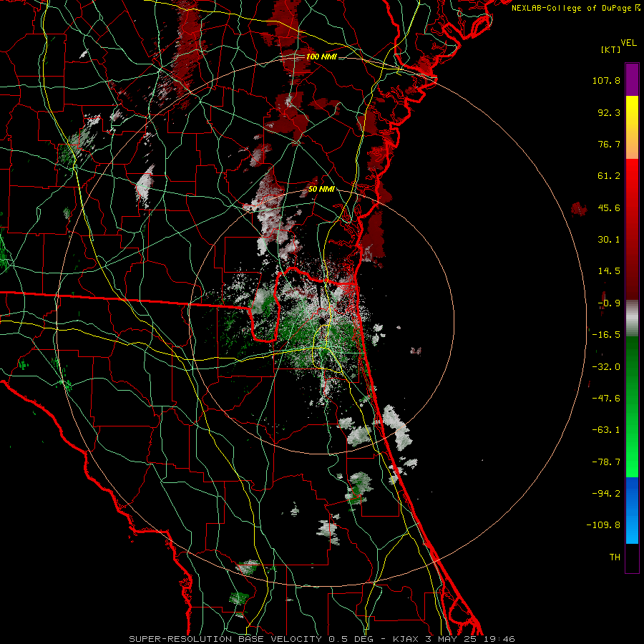Pick the purple segment of the color bar
Image resolution: width=644 pixels, height=644 pixels.
coord(632,80)
